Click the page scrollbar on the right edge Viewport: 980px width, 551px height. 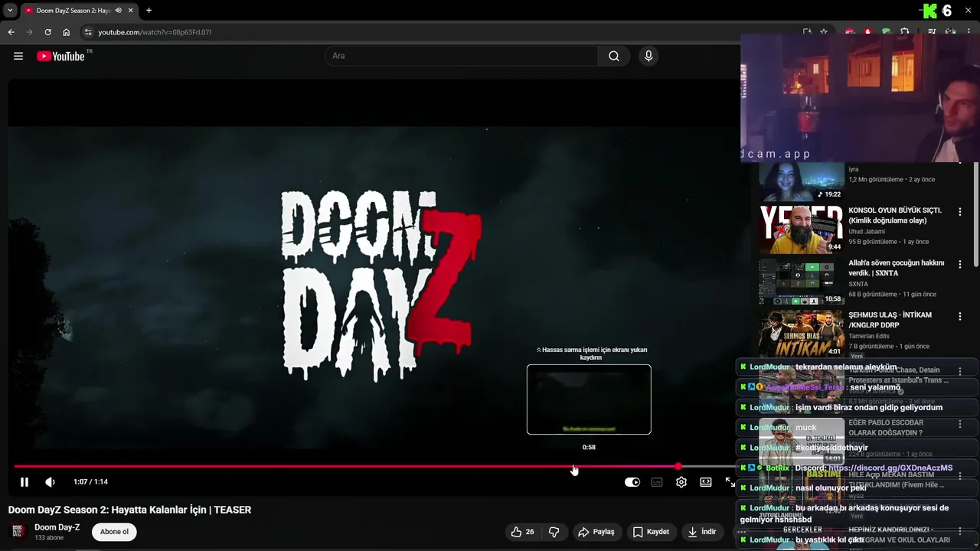coord(975,214)
